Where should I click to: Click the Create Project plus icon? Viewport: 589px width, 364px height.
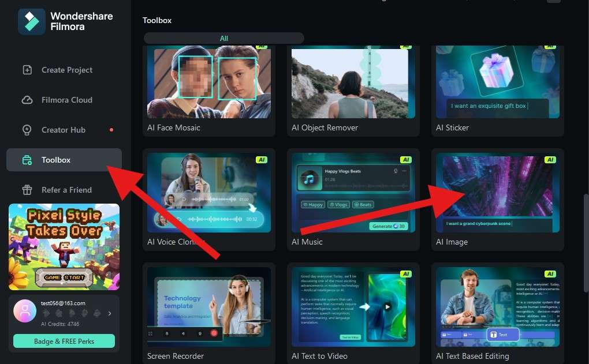click(27, 70)
